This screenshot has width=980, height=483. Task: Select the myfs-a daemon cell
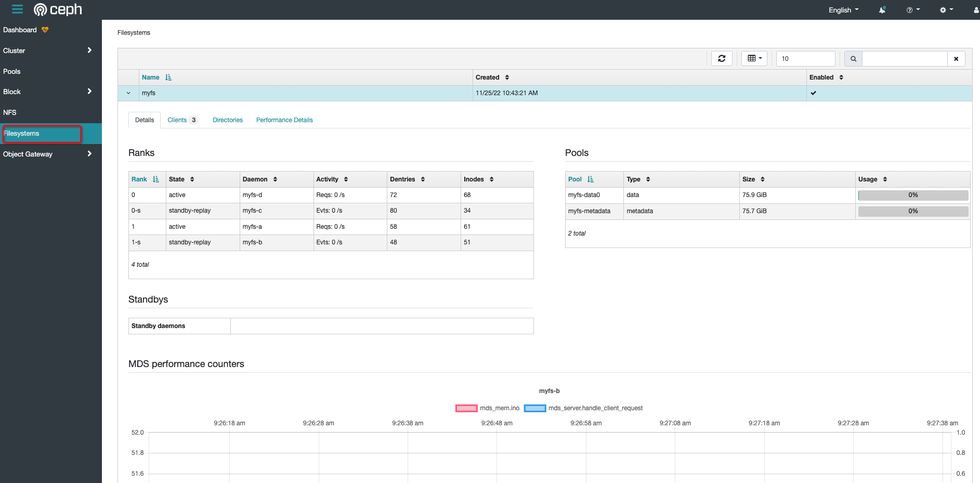coord(277,227)
